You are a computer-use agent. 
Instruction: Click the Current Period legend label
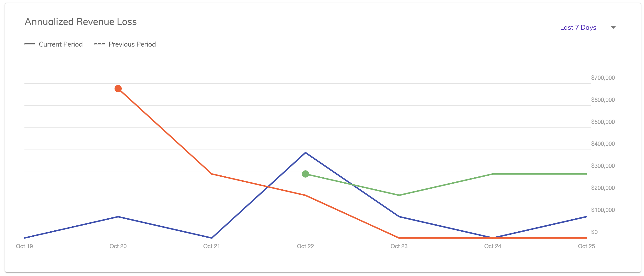[x=61, y=44]
